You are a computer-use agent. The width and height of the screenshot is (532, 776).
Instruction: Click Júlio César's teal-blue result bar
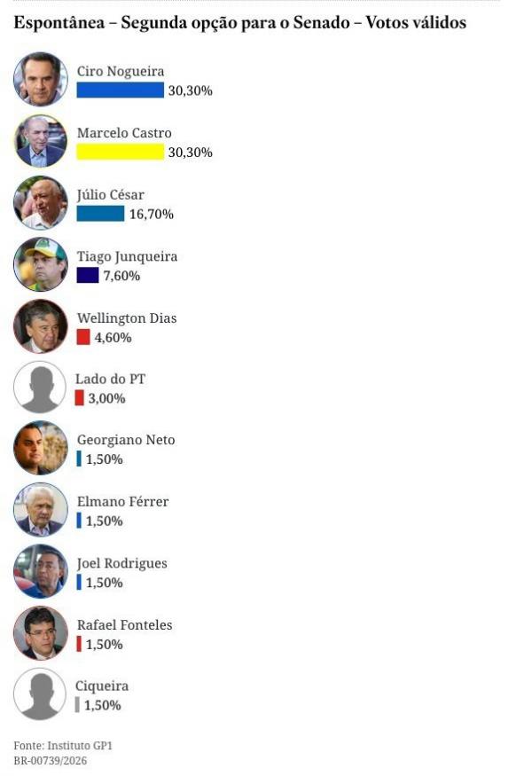[100, 214]
